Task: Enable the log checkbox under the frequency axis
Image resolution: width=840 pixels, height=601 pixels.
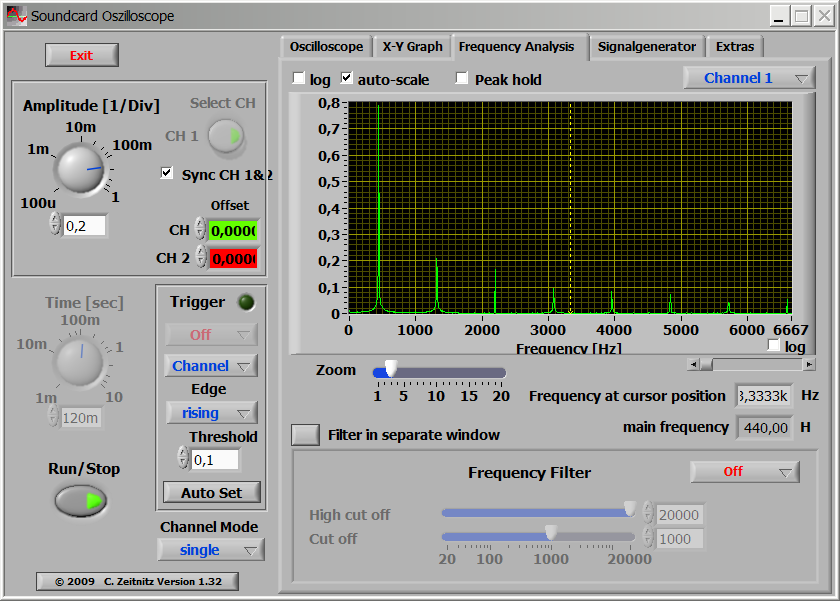Action: 774,345
